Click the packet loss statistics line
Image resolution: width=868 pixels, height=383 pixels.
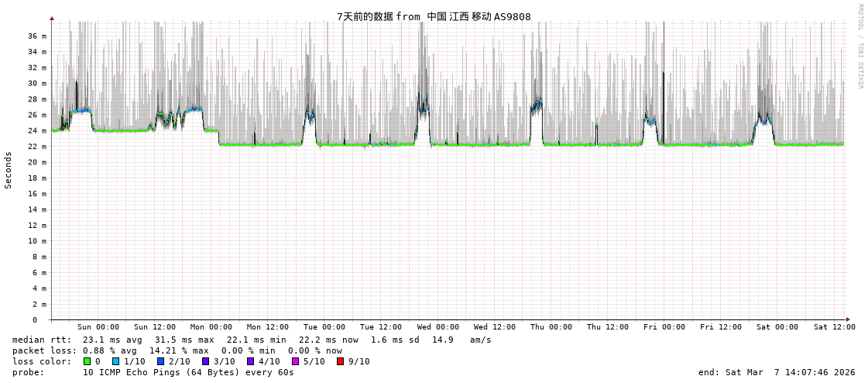point(177,350)
